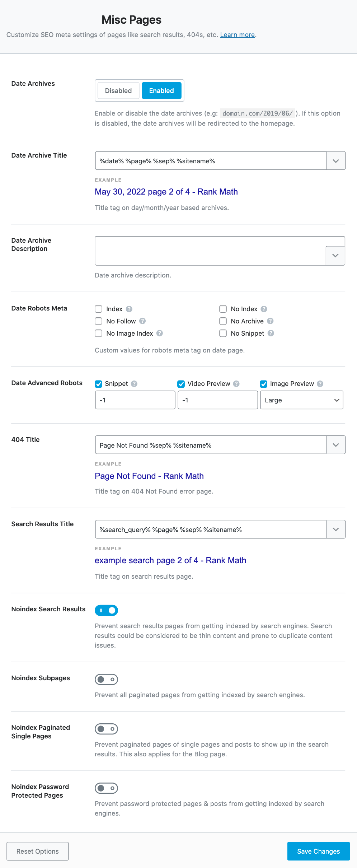Click help icon next to Index option
The width and height of the screenshot is (357, 868).
tap(130, 309)
